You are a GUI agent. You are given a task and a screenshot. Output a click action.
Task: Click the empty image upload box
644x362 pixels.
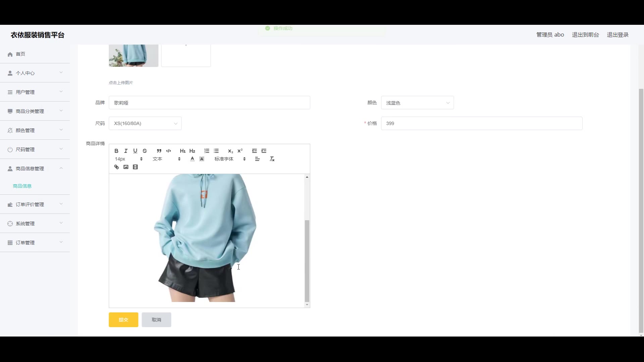[186, 56]
